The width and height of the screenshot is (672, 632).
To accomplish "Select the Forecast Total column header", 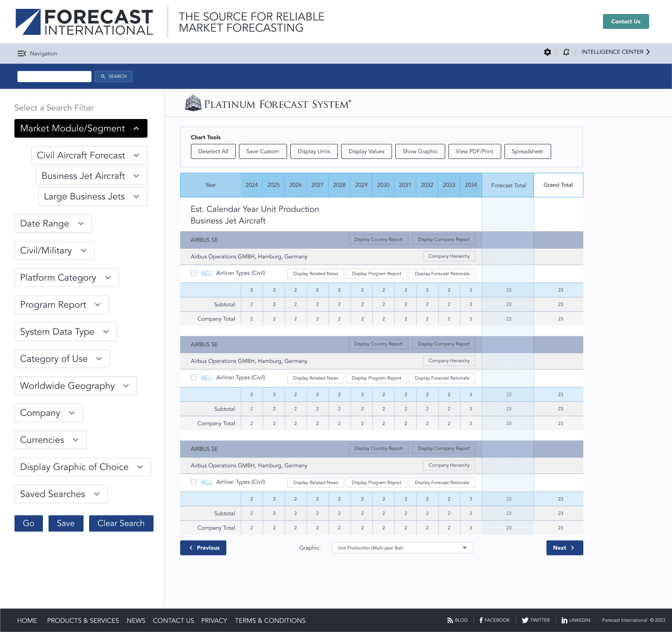I will click(x=509, y=185).
